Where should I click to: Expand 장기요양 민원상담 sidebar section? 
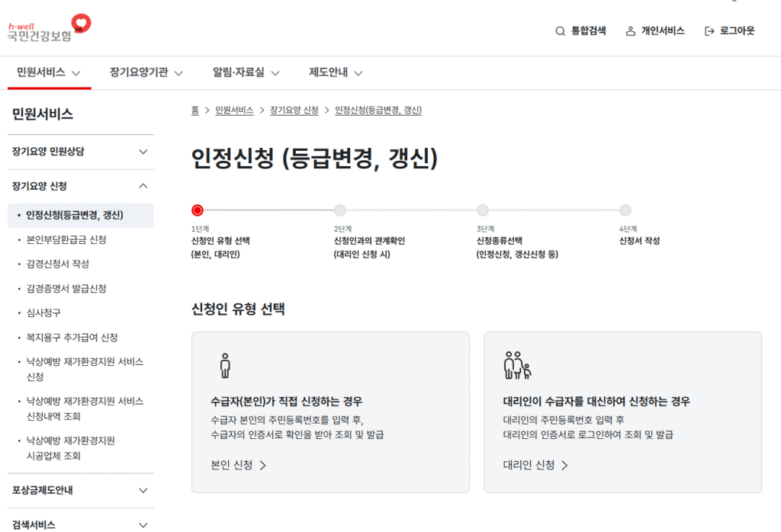point(81,152)
